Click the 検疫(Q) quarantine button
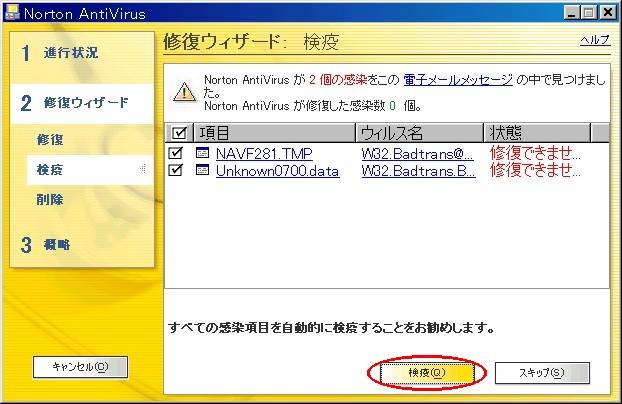The width and height of the screenshot is (622, 404). [x=427, y=373]
